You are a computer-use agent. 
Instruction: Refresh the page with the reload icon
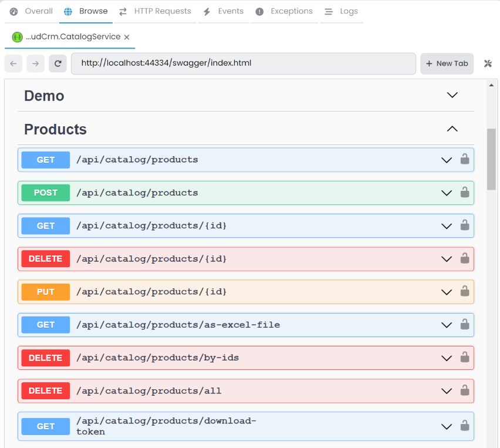58,63
